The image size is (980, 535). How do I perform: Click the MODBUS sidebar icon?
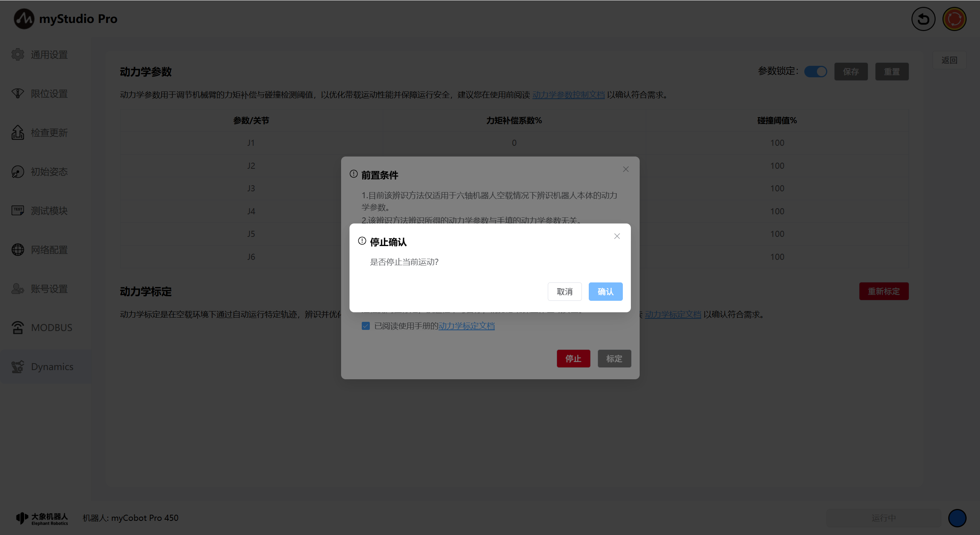coord(18,328)
